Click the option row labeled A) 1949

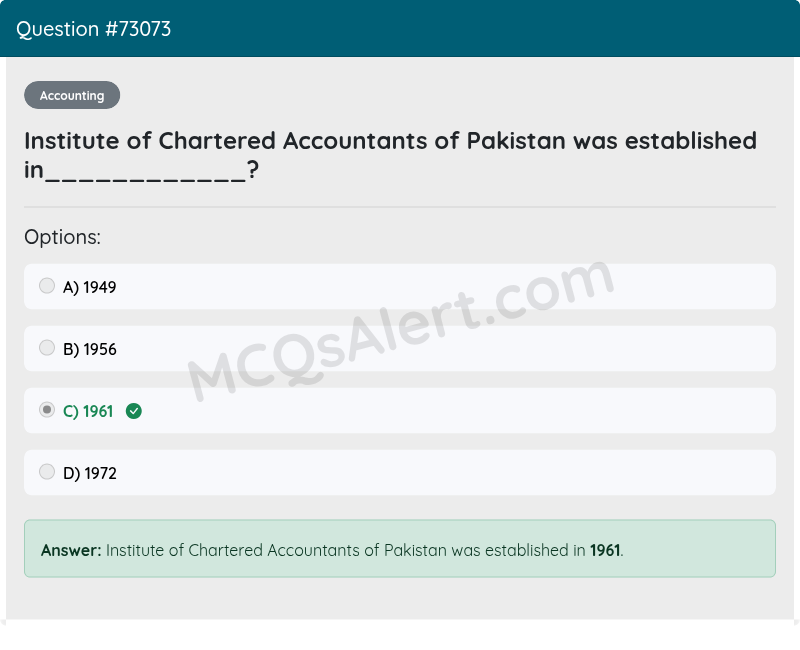point(400,286)
